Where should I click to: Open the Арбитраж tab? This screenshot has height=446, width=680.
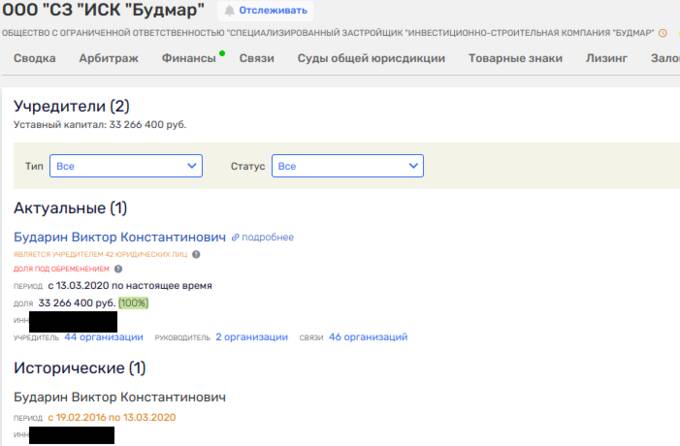(108, 58)
